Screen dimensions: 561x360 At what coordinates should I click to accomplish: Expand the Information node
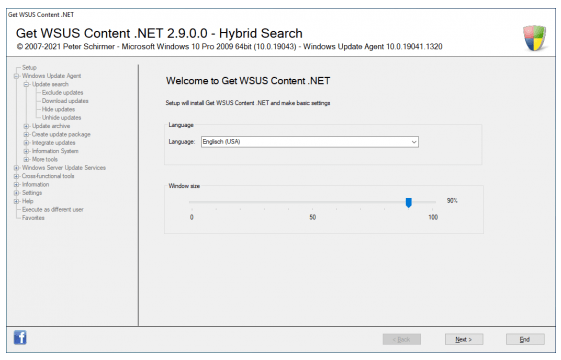(x=16, y=184)
